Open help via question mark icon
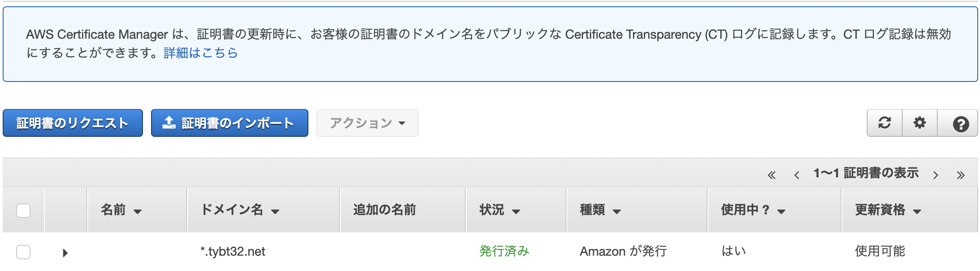Image resolution: width=980 pixels, height=271 pixels. coord(960,123)
